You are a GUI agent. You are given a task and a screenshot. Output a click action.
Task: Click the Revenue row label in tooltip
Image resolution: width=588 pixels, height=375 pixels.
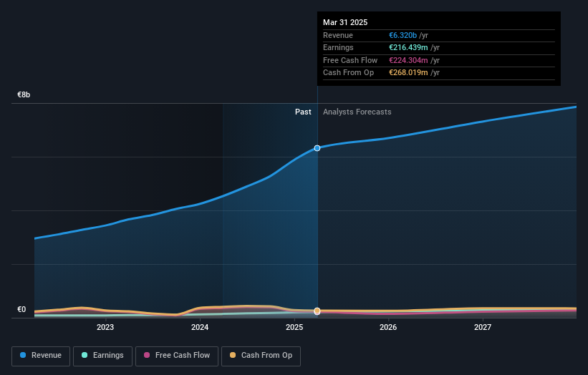338,35
